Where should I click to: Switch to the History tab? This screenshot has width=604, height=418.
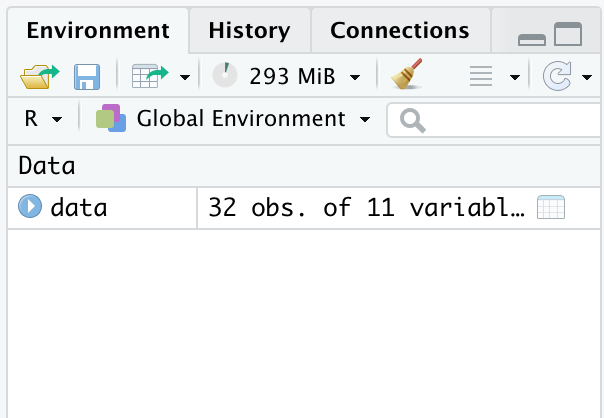(249, 30)
